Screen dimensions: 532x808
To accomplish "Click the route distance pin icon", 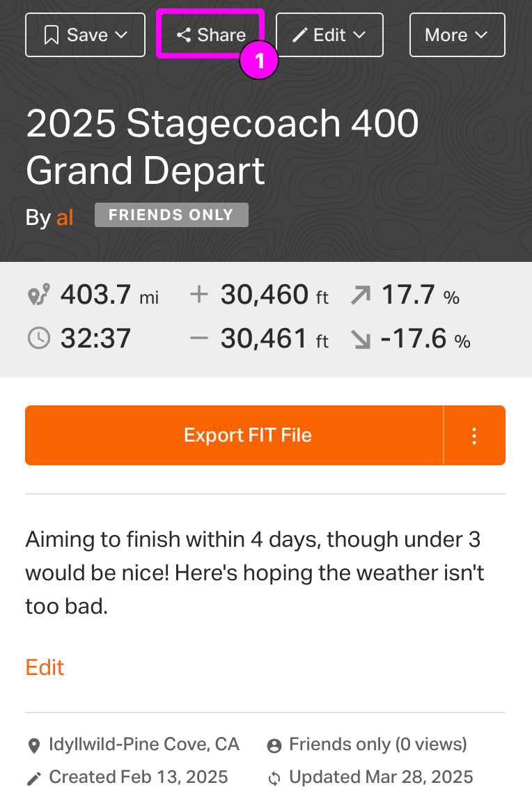I will 39,296.
